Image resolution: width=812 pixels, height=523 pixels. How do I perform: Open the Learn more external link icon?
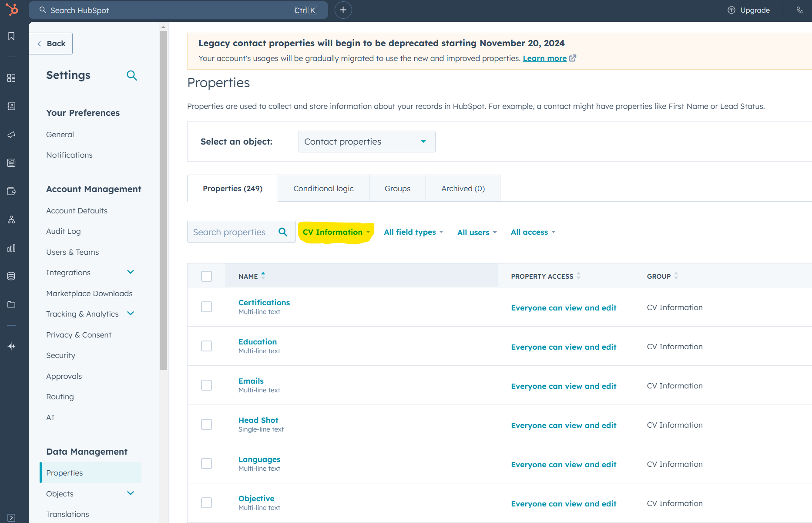tap(573, 58)
